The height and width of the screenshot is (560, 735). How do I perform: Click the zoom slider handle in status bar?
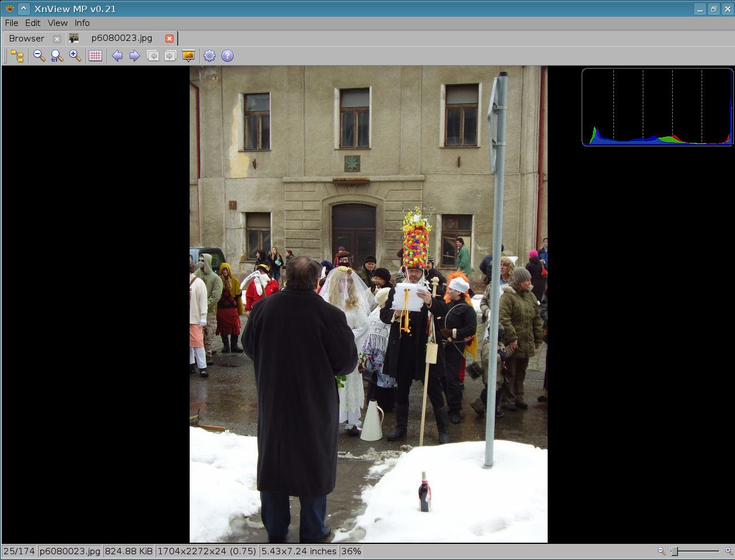(674, 551)
